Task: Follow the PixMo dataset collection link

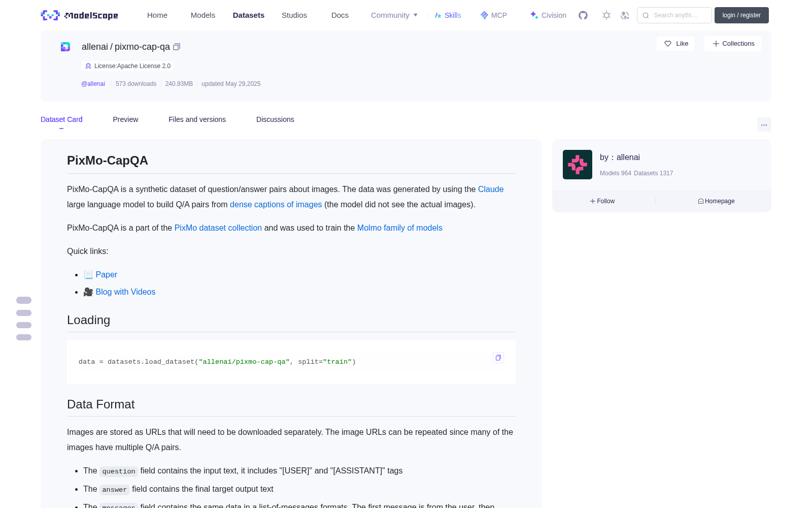Action: click(218, 228)
